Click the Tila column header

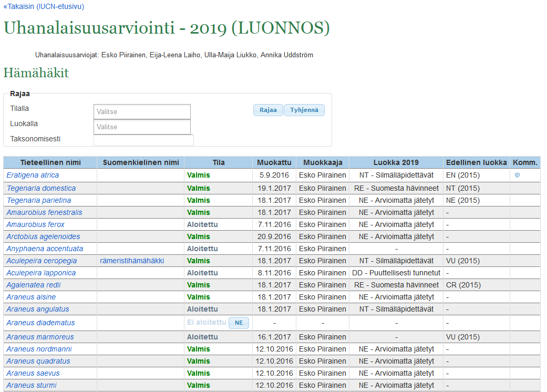(219, 162)
